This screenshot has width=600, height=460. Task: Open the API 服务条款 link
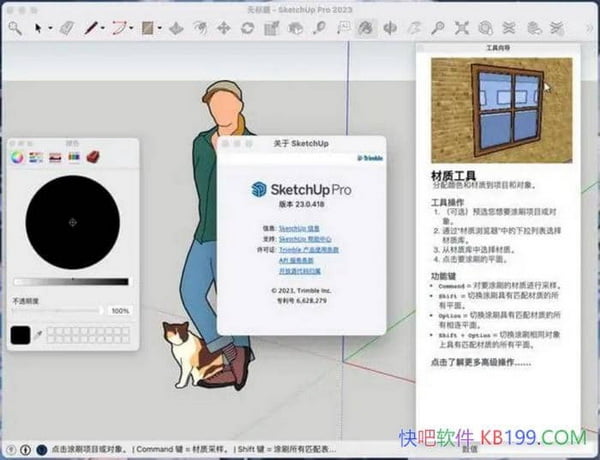tap(298, 260)
